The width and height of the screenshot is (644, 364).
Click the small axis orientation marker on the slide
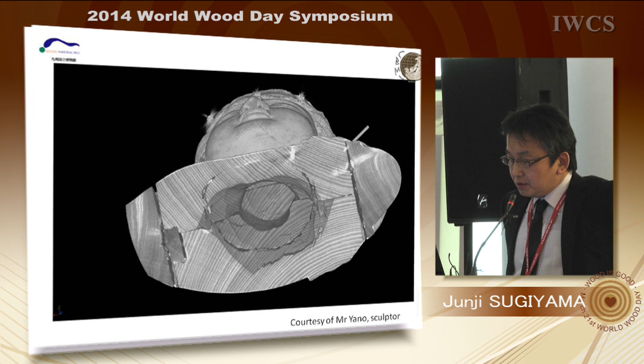60,311
